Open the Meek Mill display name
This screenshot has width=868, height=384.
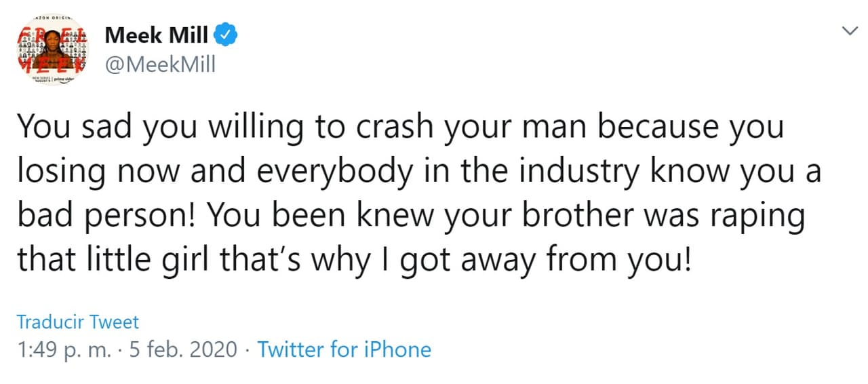point(157,34)
